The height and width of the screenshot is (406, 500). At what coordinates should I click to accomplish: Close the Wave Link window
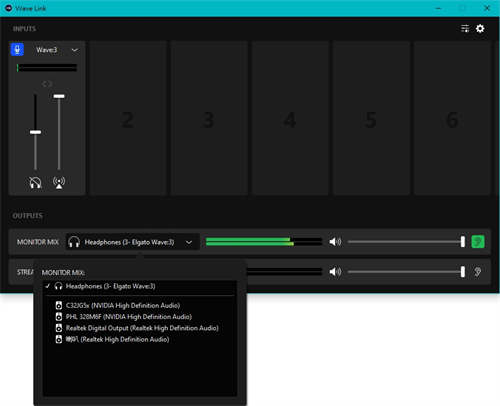pyautogui.click(x=487, y=8)
